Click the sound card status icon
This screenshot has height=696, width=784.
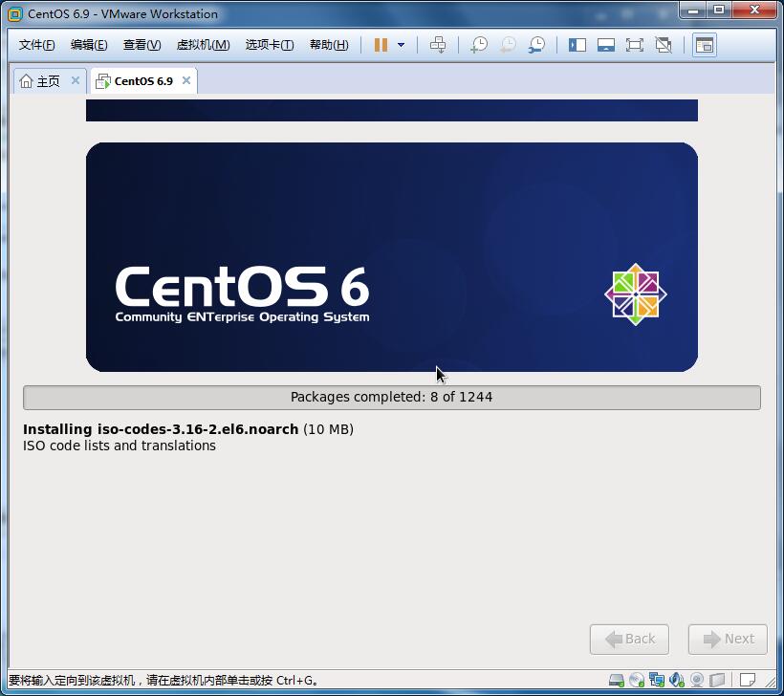coord(677,680)
